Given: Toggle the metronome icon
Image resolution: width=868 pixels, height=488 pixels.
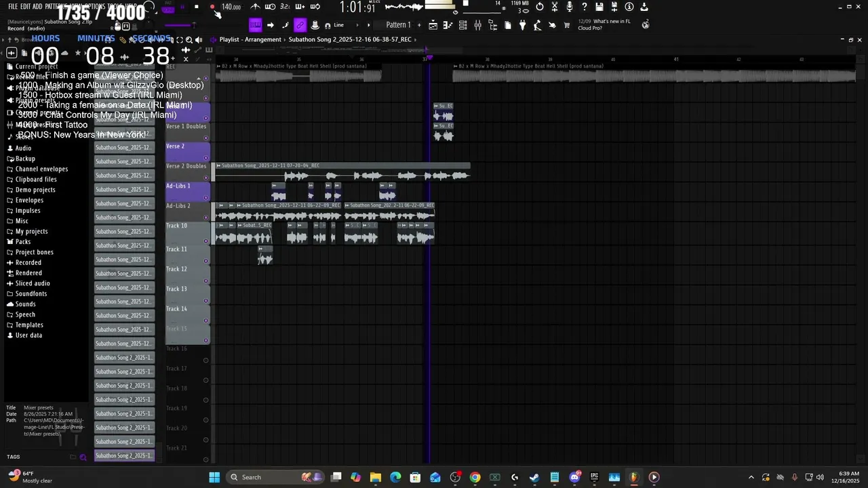Looking at the screenshot, I should click(x=255, y=7).
